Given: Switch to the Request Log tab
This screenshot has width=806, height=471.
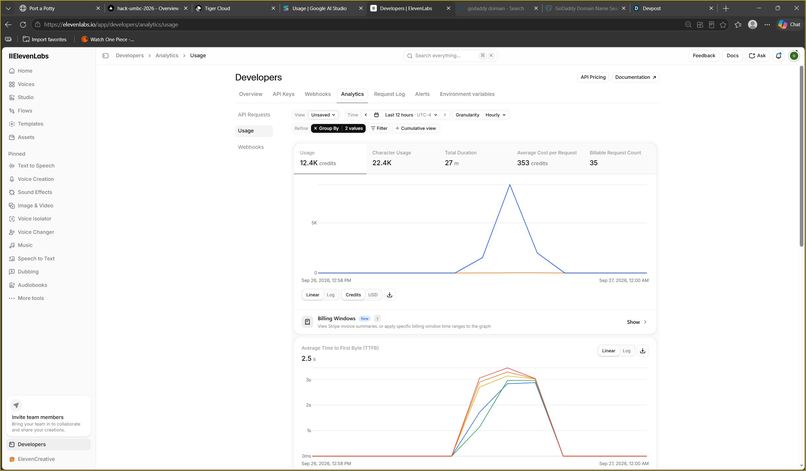Looking at the screenshot, I should (389, 94).
